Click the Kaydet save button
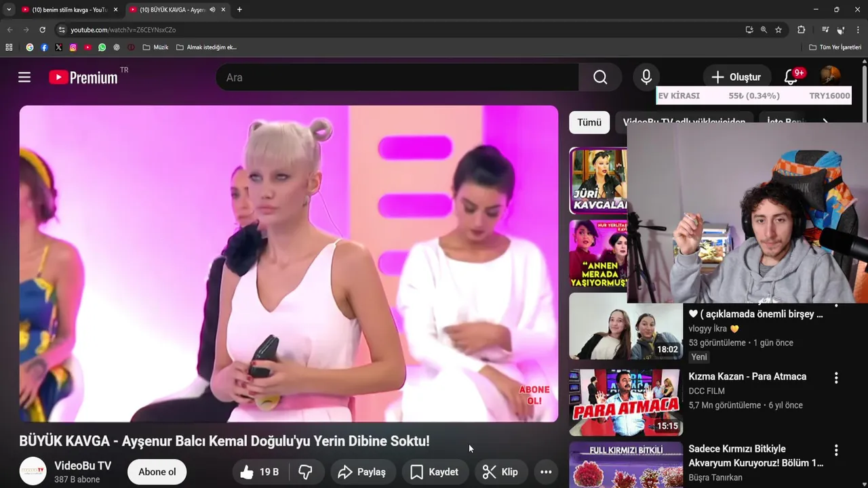 tap(434, 472)
